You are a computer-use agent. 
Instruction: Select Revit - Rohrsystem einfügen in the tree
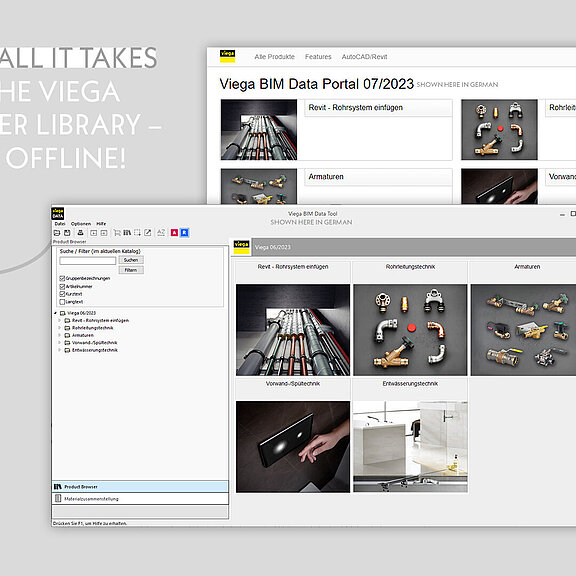(x=100, y=321)
